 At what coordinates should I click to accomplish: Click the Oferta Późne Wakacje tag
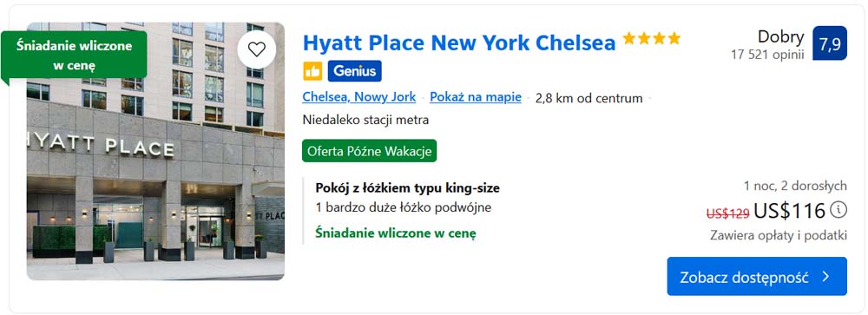(x=369, y=151)
